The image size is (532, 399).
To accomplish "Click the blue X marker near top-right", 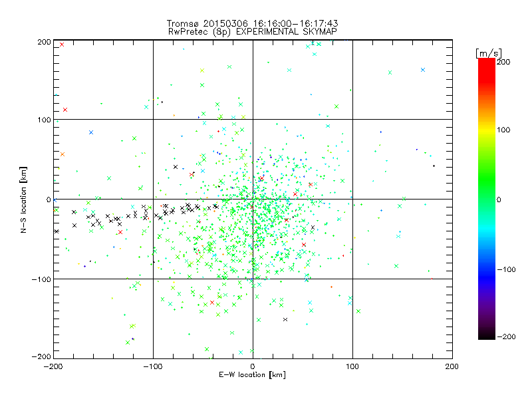I will point(423,70).
